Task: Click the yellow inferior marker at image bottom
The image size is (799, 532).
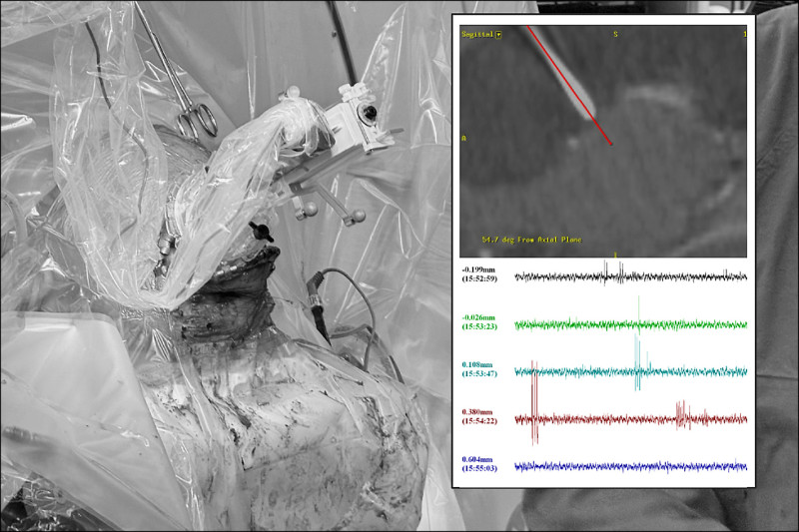Action: point(616,254)
